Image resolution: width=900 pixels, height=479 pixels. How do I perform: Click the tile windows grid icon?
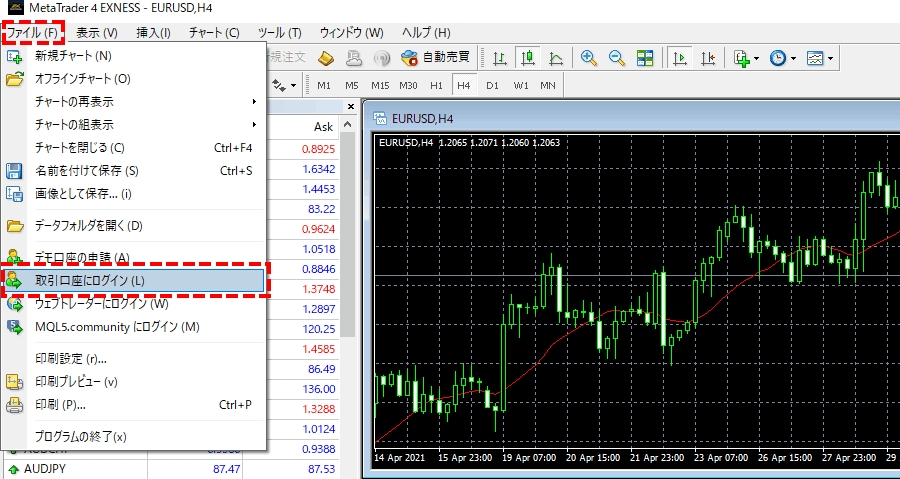[645, 58]
